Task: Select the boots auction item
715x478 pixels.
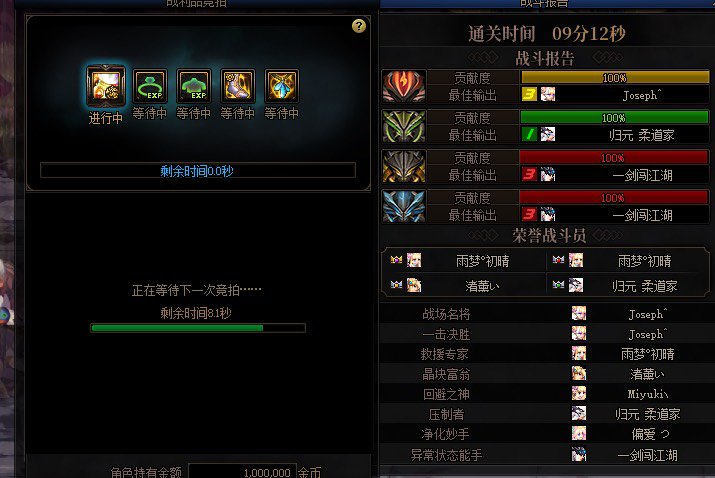Action: [x=238, y=86]
